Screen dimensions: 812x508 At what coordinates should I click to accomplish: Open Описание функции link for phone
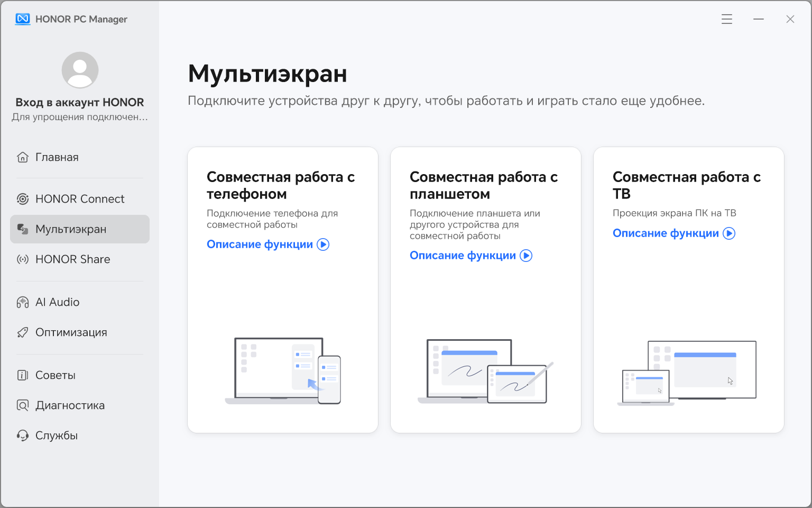pyautogui.click(x=260, y=244)
